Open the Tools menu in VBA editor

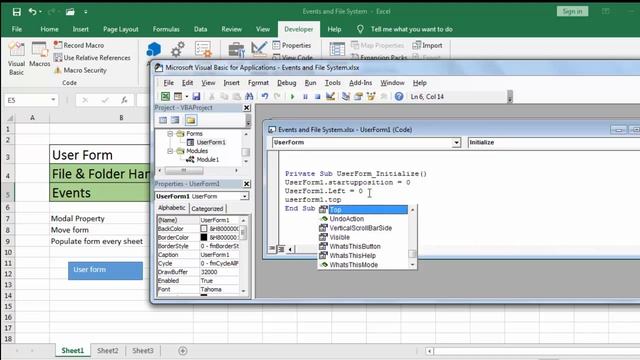tap(332, 83)
